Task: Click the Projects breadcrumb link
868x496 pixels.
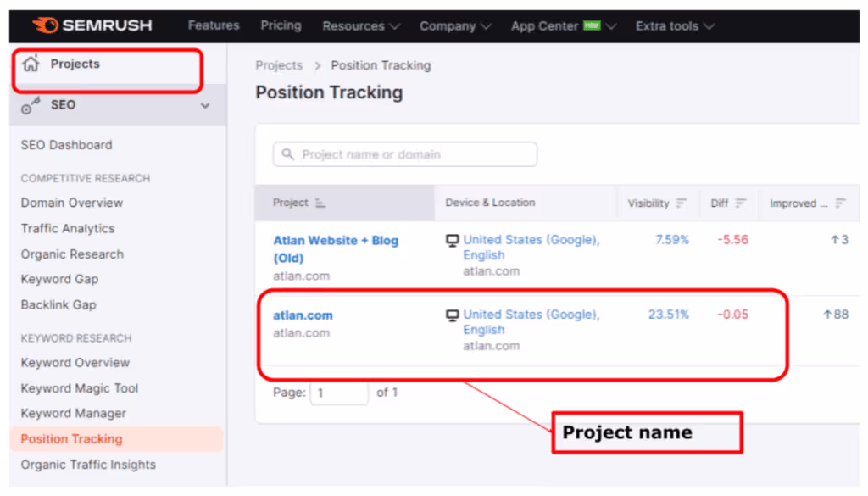Action: coord(279,65)
